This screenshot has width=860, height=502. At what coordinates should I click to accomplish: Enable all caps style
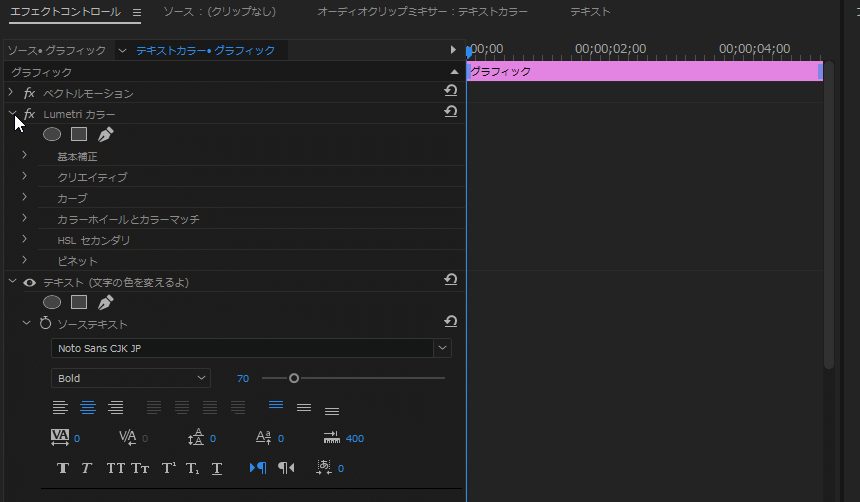tap(115, 468)
